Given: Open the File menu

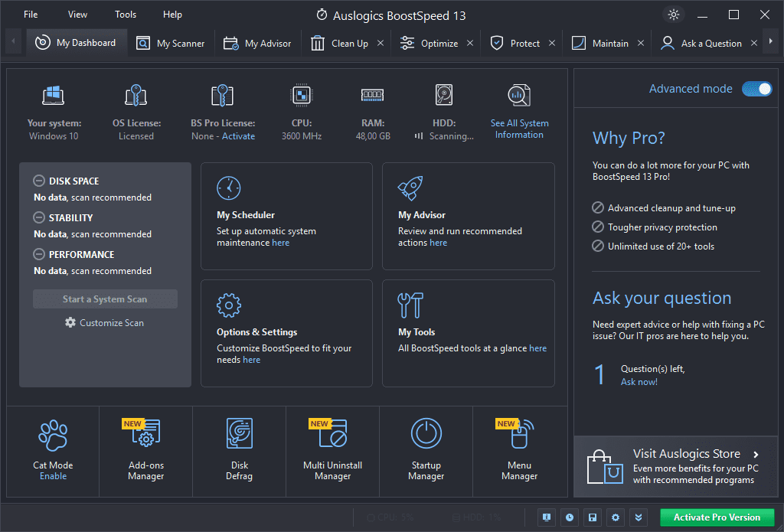Looking at the screenshot, I should click(x=31, y=15).
